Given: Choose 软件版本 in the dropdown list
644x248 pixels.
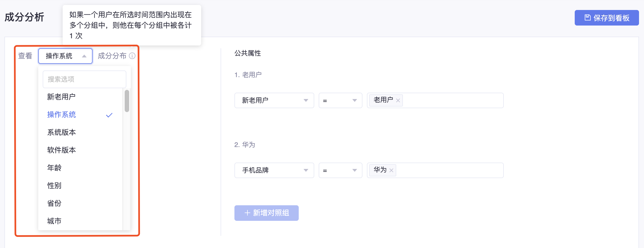Looking at the screenshot, I should pyautogui.click(x=80, y=150).
